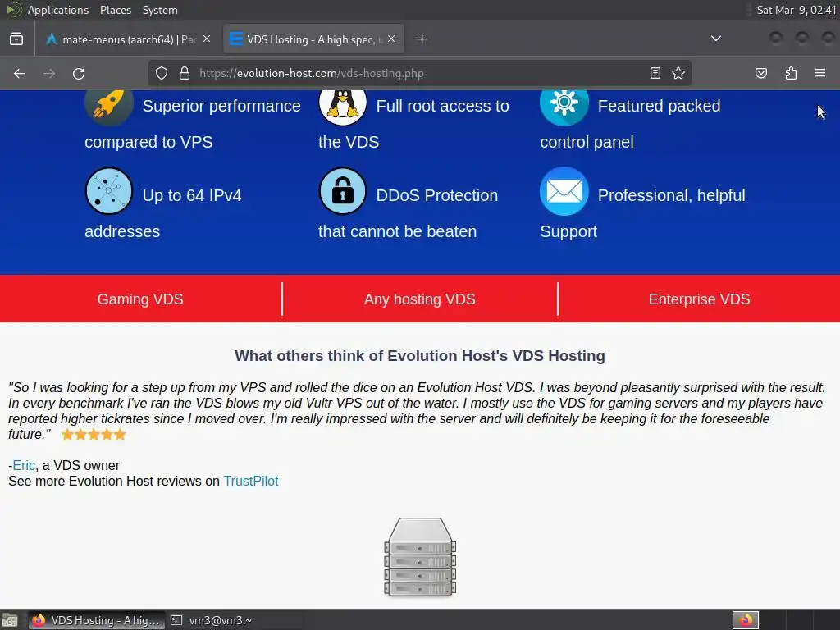The width and height of the screenshot is (840, 630).
Task: Click the text Professional, helpful
Action: (671, 195)
